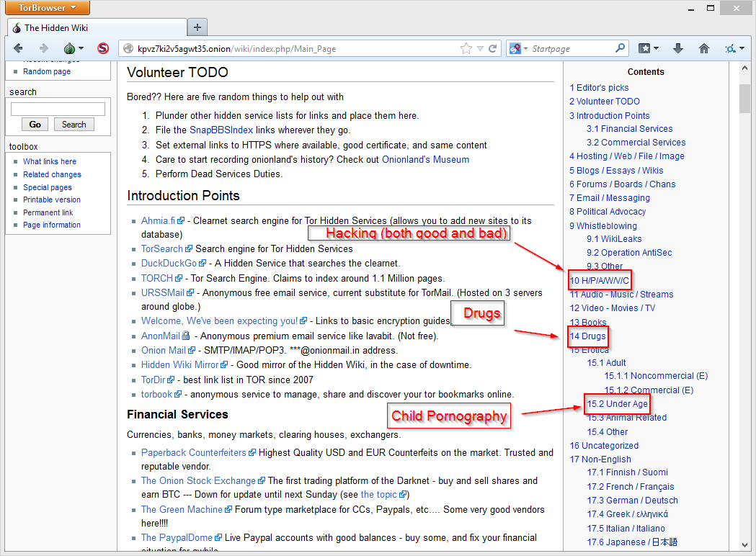Go forward with the forward arrow

coord(44,48)
